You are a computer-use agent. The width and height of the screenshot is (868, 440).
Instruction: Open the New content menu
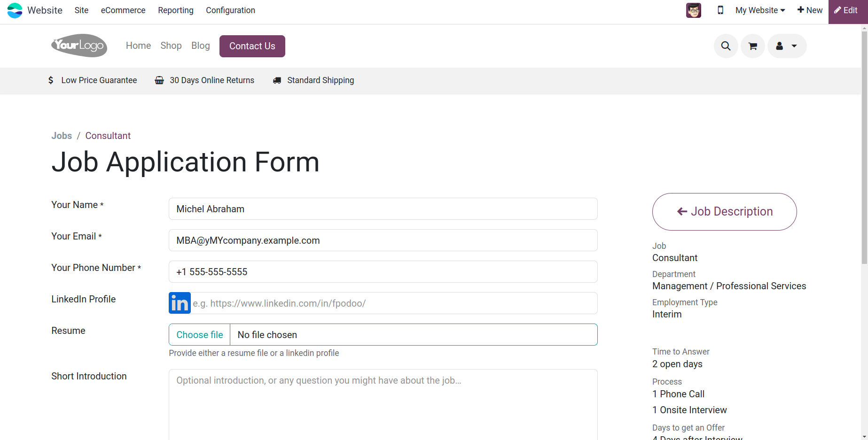point(810,10)
